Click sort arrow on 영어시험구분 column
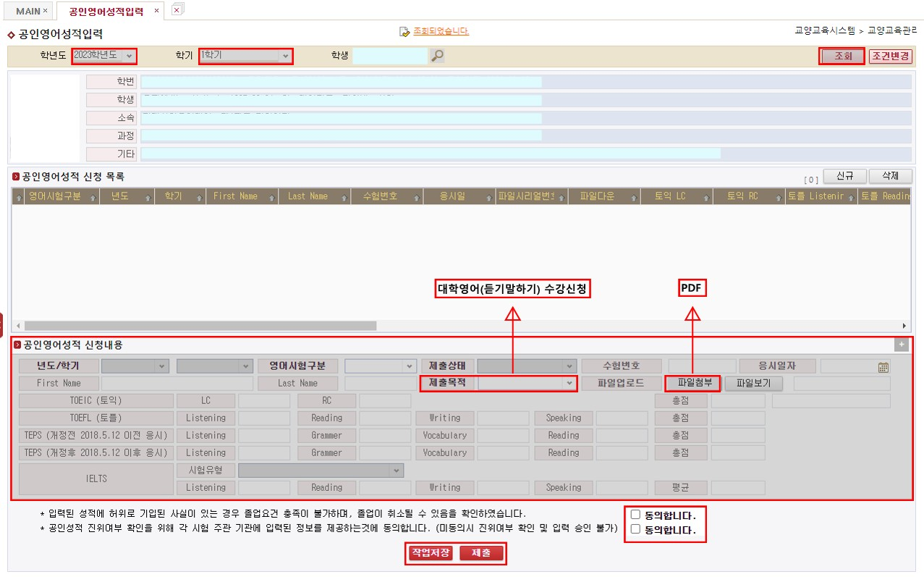This screenshot has height=577, width=924. (92, 197)
